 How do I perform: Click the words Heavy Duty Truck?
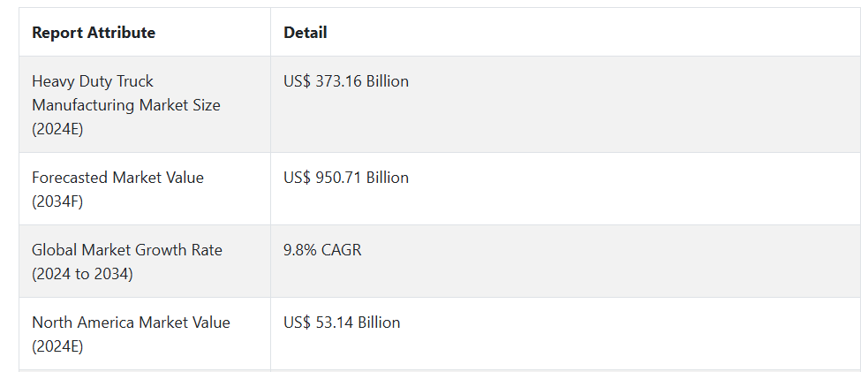(93, 81)
